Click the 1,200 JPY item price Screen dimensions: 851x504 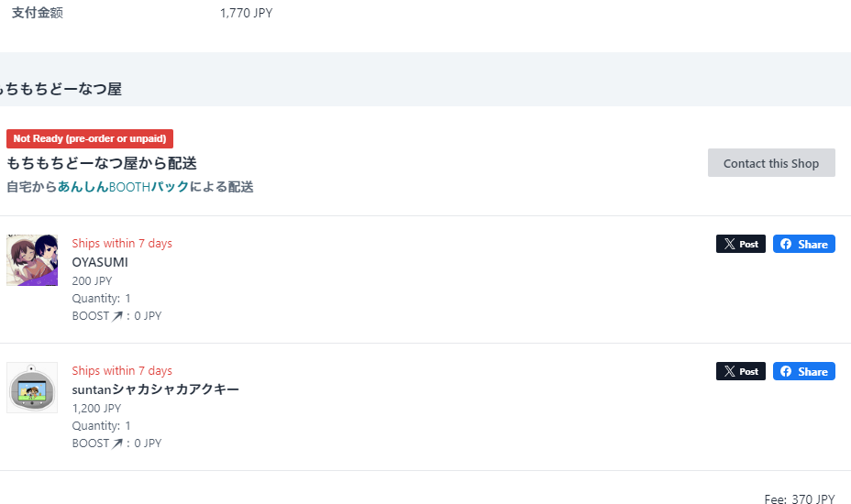pos(96,409)
